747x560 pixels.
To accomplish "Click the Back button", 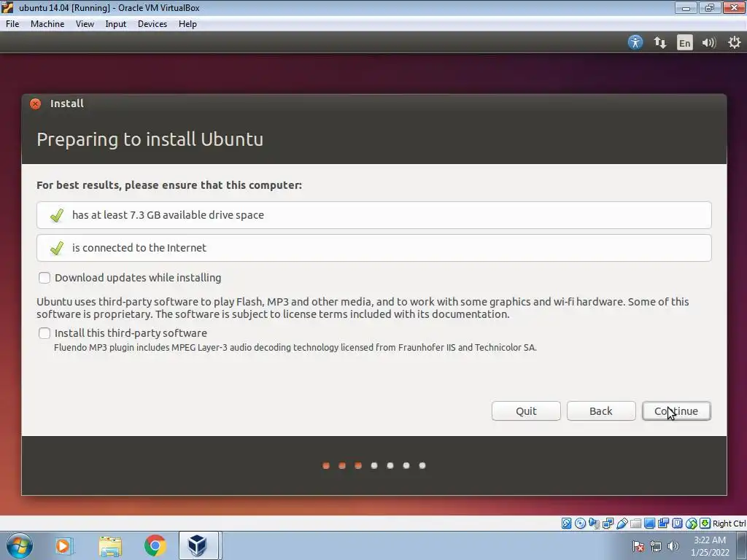I will pyautogui.click(x=601, y=411).
